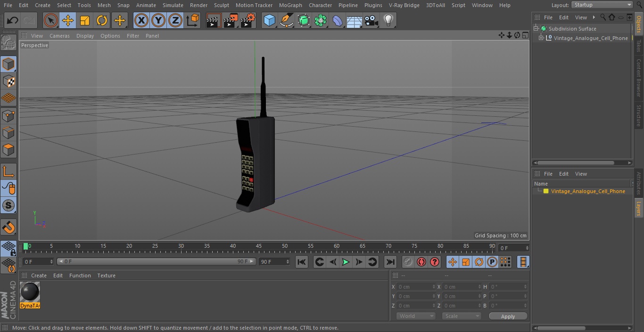Select Vintage_Analogue_Cell_Phone in the Layers list
The width and height of the screenshot is (644, 332).
coord(588,191)
